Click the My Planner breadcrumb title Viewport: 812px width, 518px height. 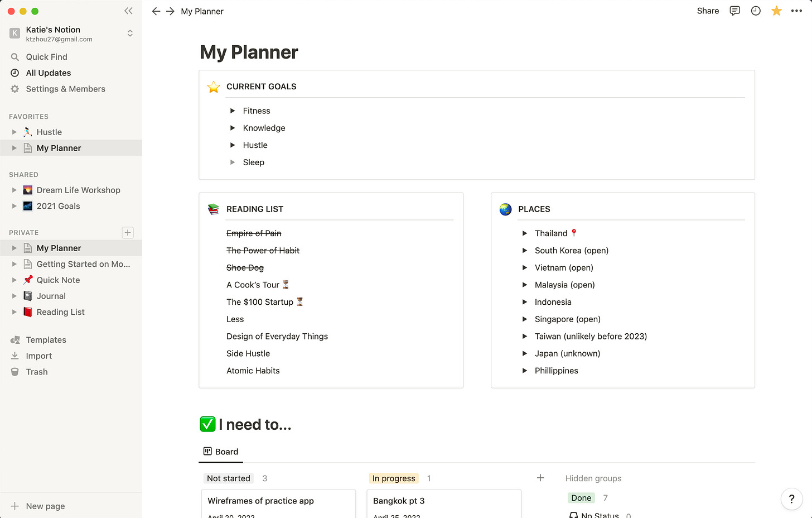tap(202, 11)
